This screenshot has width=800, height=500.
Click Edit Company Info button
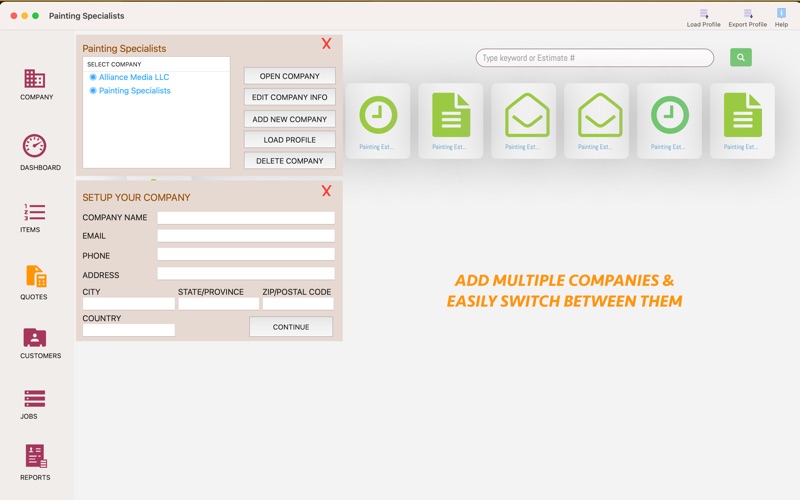point(290,97)
